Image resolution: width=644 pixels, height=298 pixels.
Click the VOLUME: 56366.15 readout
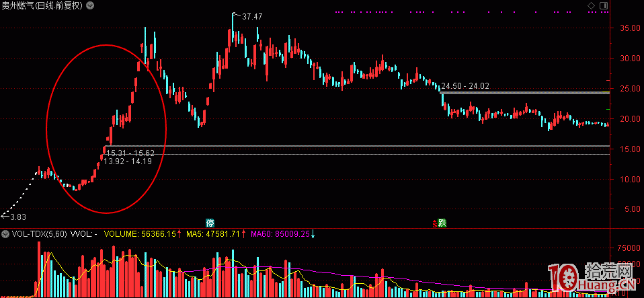[140, 234]
